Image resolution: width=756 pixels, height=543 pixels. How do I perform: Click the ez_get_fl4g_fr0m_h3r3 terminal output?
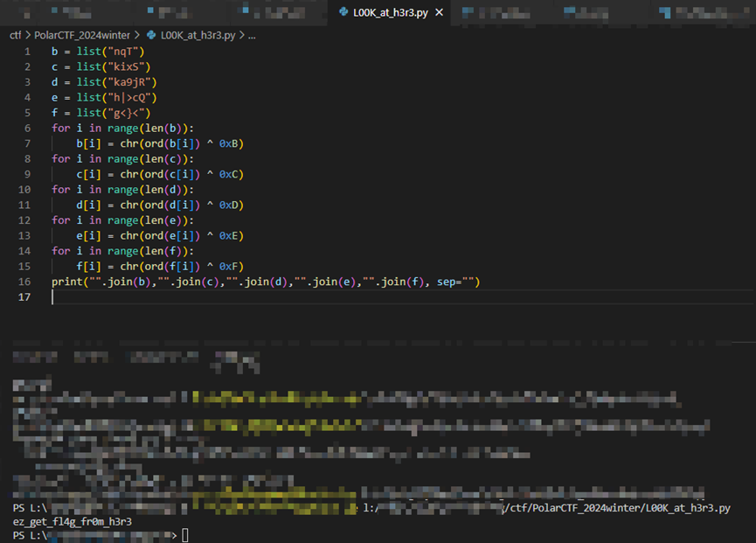pos(72,522)
